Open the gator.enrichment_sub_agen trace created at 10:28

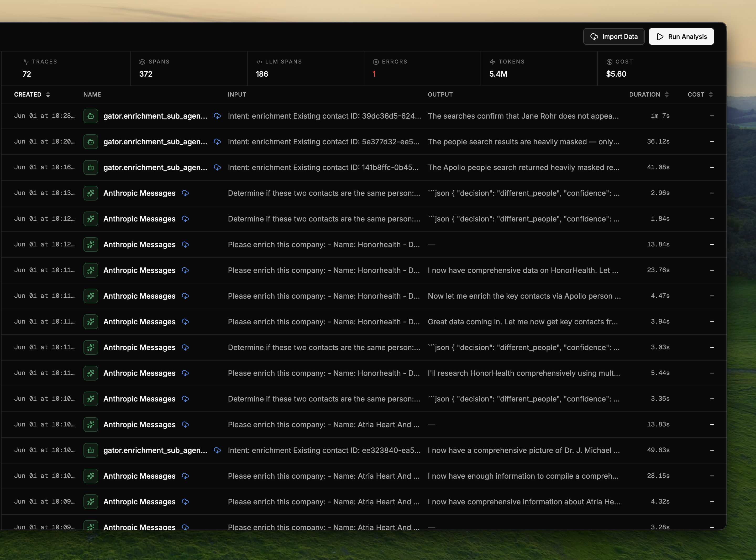(155, 116)
